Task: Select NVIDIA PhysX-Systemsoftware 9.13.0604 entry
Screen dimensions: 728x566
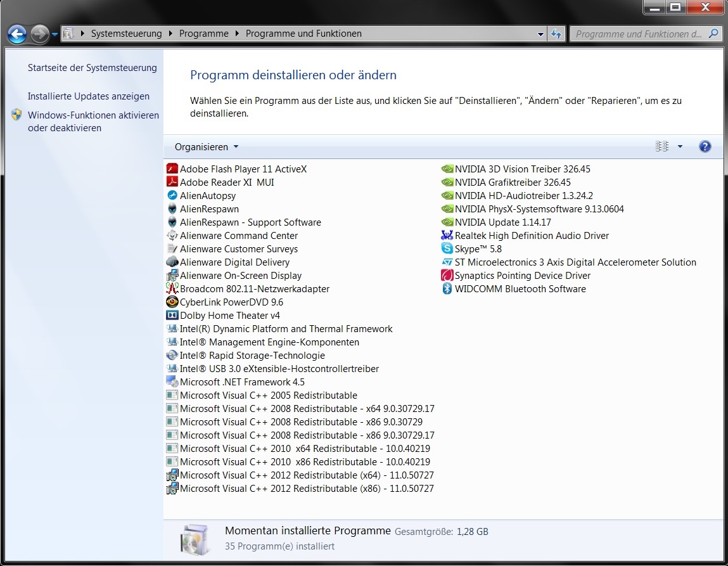Action: click(532, 209)
